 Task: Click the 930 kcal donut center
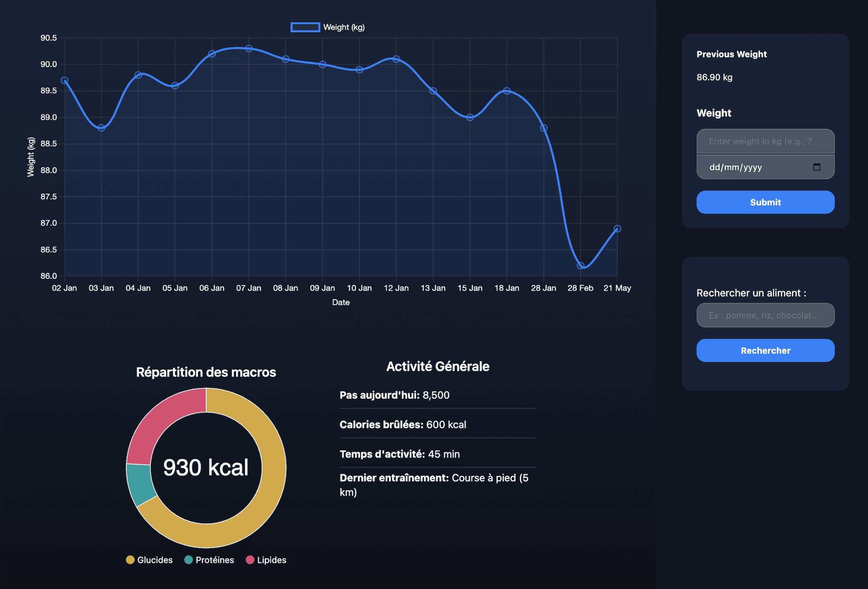(x=206, y=466)
